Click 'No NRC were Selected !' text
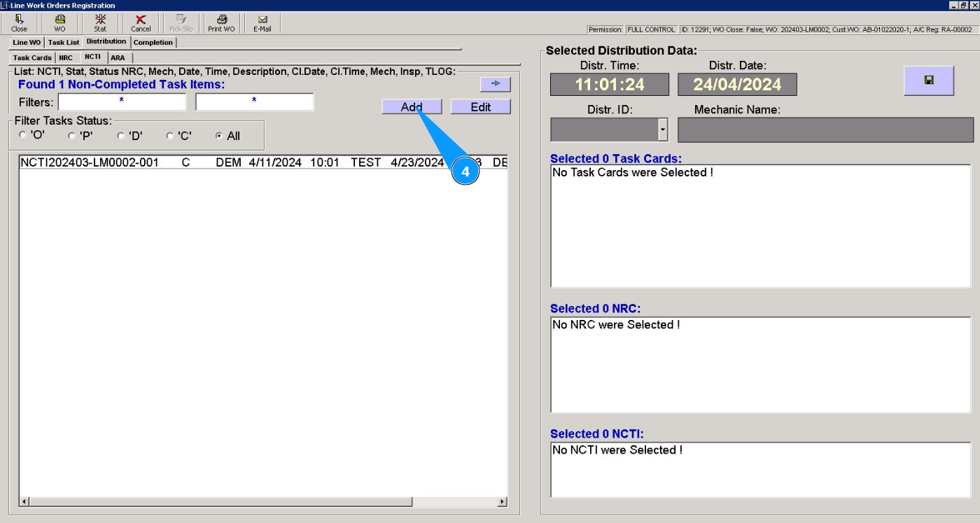 (616, 325)
